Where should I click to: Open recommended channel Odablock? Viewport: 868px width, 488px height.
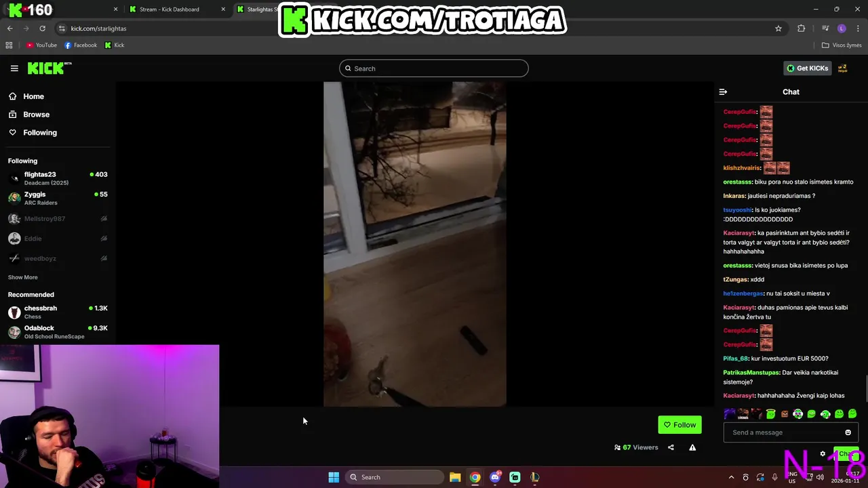58,331
